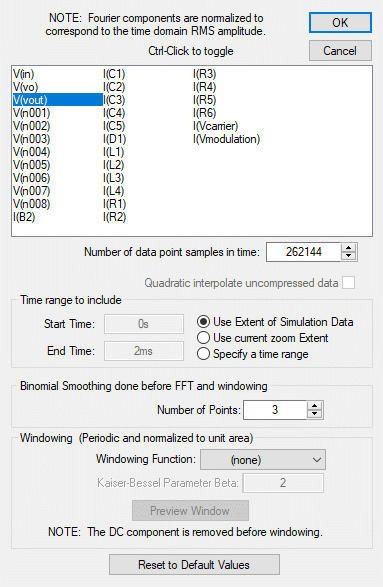Cancel the FFT dialog

click(x=340, y=51)
